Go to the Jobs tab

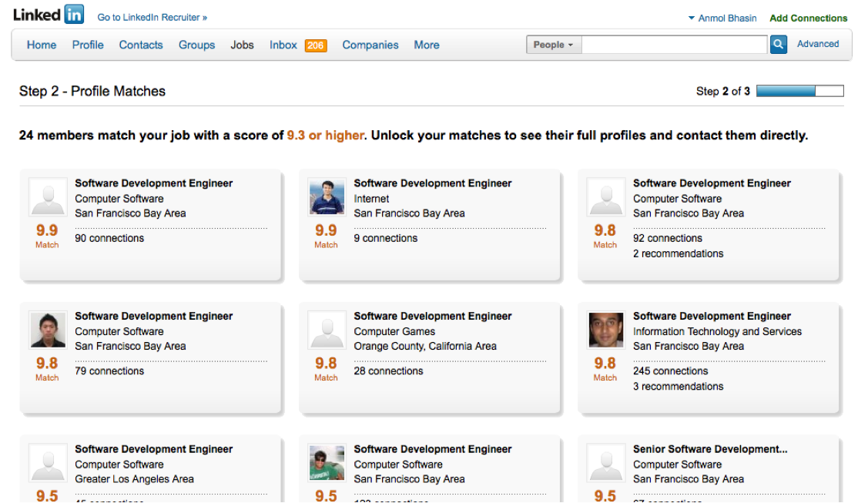tap(242, 45)
